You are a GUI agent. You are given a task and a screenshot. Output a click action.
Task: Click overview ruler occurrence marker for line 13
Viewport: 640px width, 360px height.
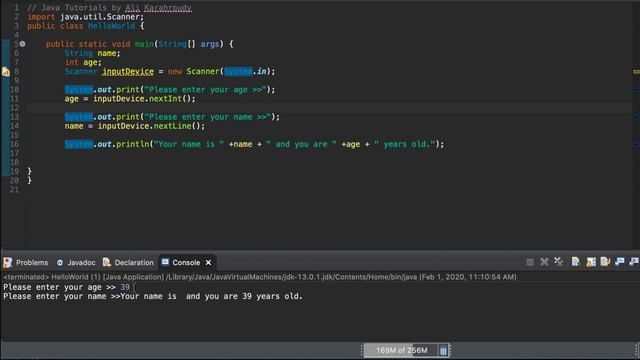click(x=636, y=117)
